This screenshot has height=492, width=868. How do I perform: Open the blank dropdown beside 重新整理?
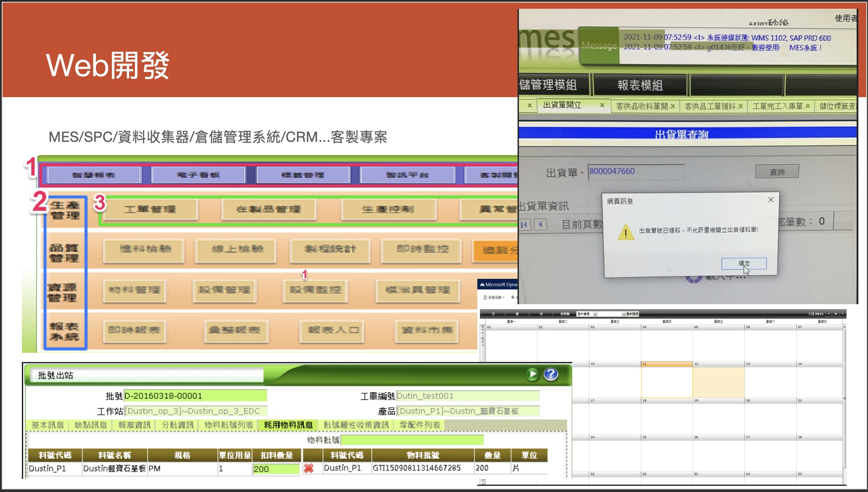pos(623,314)
